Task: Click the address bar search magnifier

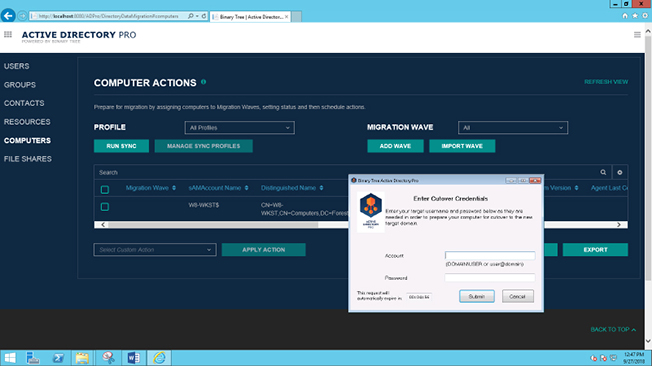Action: [190, 16]
